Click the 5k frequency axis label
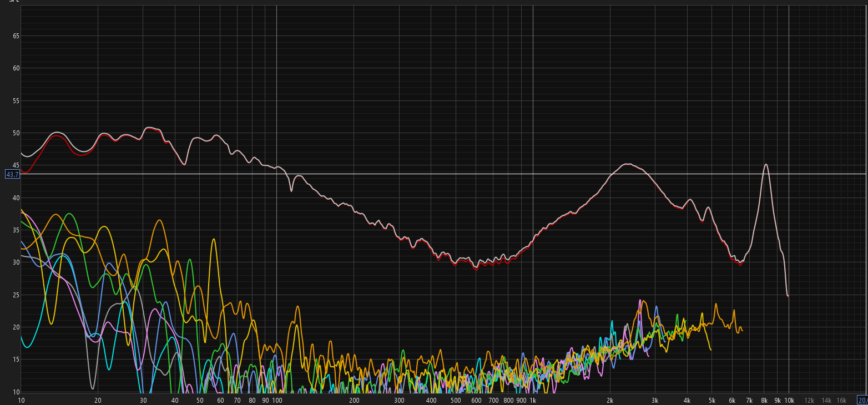This screenshot has height=405, width=868. click(712, 400)
